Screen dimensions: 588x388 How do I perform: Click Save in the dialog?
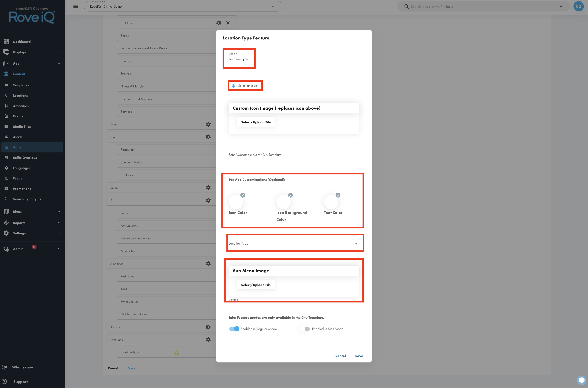tap(359, 356)
